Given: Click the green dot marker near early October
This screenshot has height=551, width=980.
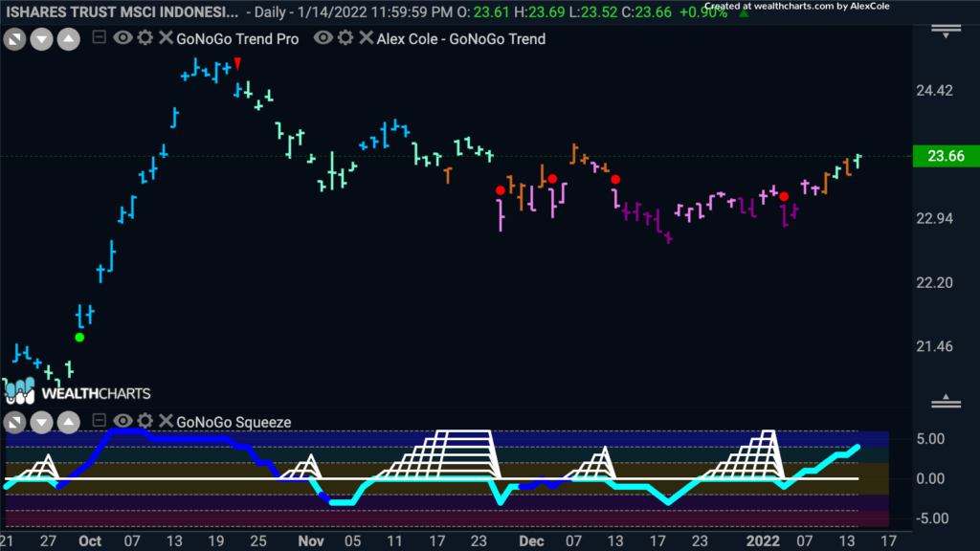Looking at the screenshot, I should point(79,338).
